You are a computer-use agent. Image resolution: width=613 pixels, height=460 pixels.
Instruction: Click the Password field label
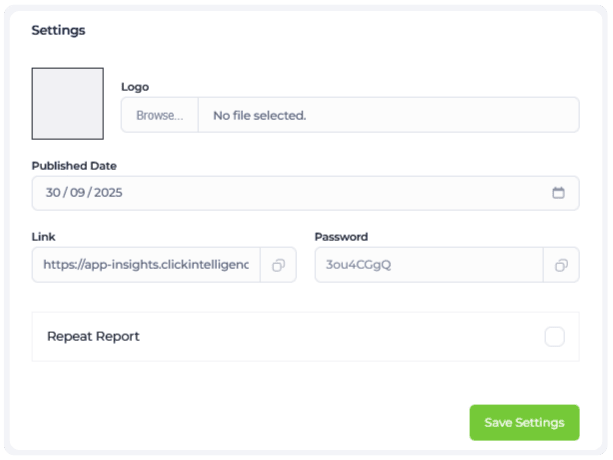click(341, 237)
